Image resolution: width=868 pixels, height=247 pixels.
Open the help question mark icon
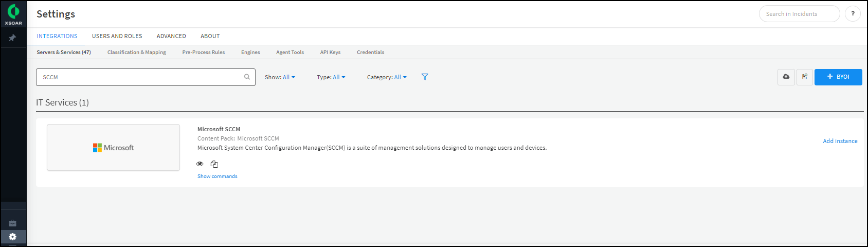[x=853, y=14]
